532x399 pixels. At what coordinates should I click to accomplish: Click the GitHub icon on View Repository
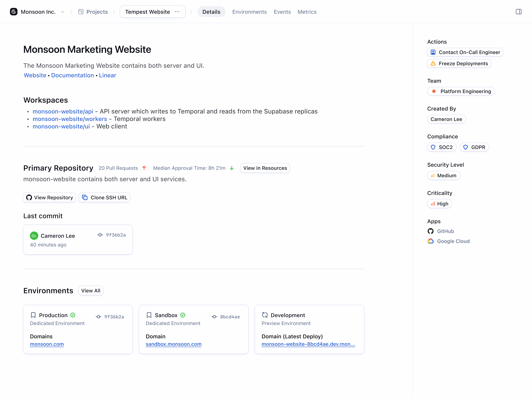coord(29,197)
